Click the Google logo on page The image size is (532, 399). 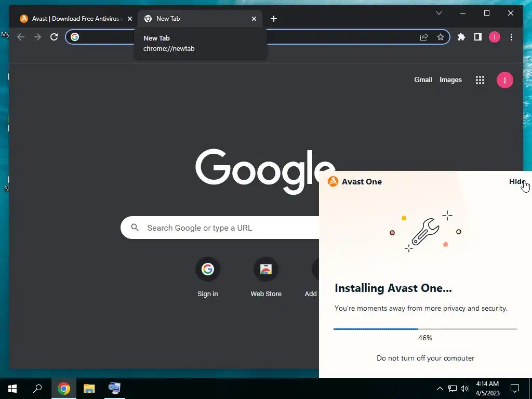[x=265, y=171]
